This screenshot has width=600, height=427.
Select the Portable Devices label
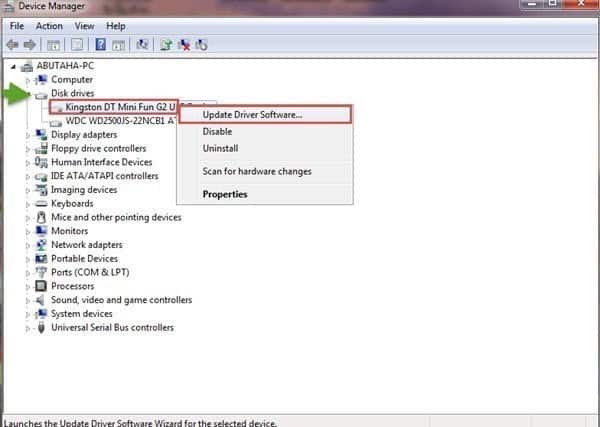click(85, 259)
